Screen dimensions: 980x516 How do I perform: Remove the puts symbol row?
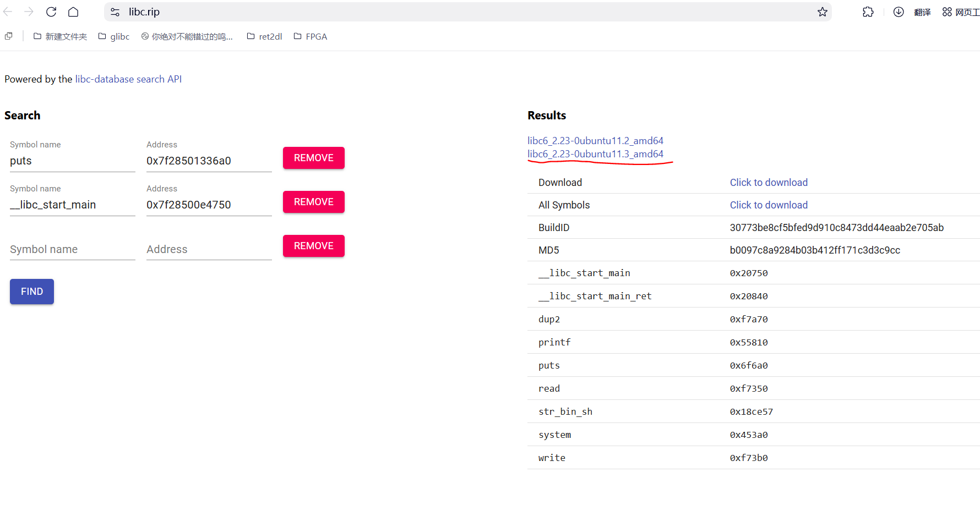pyautogui.click(x=313, y=158)
